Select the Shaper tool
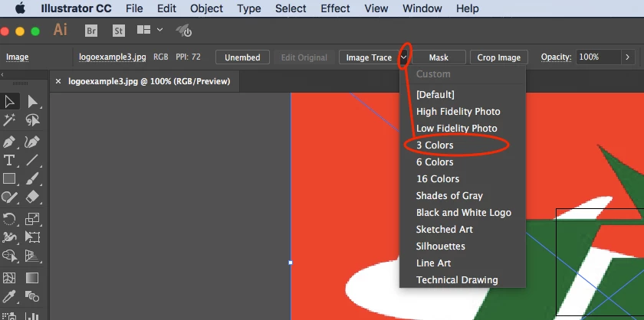 9,198
